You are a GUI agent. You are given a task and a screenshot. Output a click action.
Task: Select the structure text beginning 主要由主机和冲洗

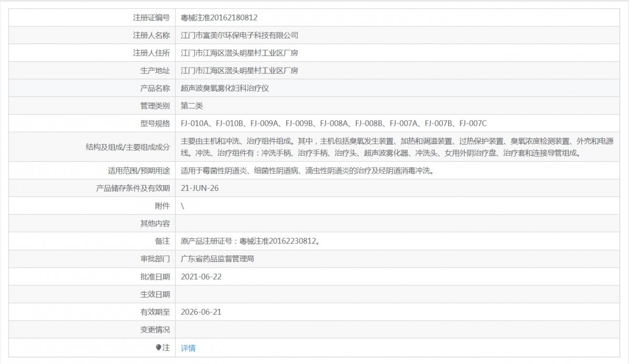[x=397, y=147]
